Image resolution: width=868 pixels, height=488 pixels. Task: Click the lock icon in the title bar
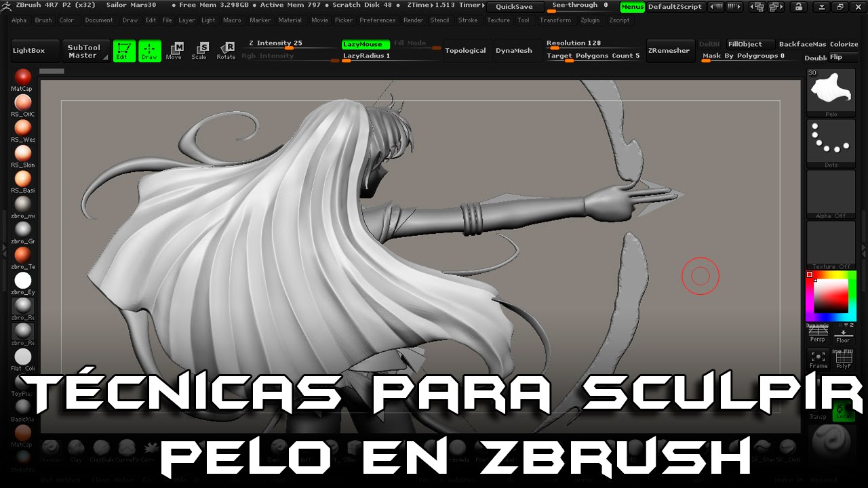(799, 7)
